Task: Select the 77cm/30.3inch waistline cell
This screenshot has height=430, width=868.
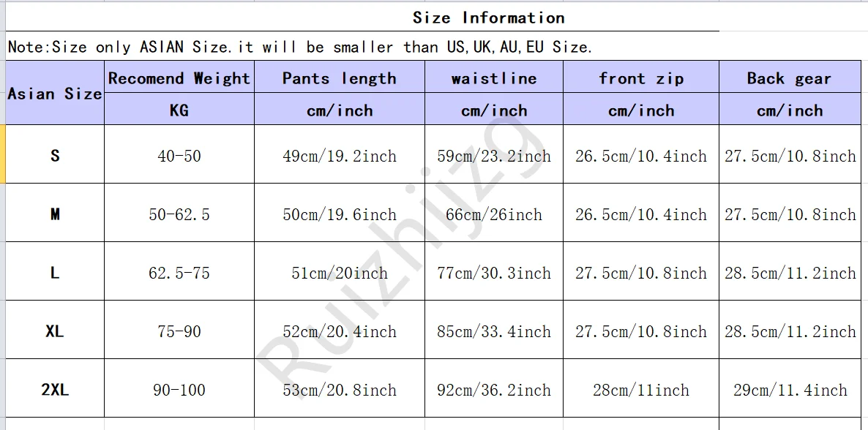Action: tap(494, 273)
